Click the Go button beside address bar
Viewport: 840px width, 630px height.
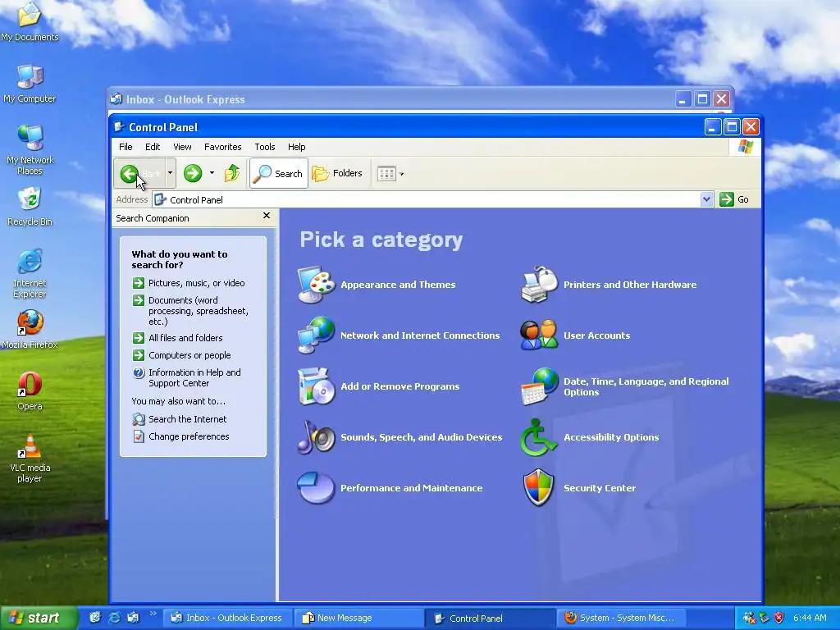[x=734, y=199]
